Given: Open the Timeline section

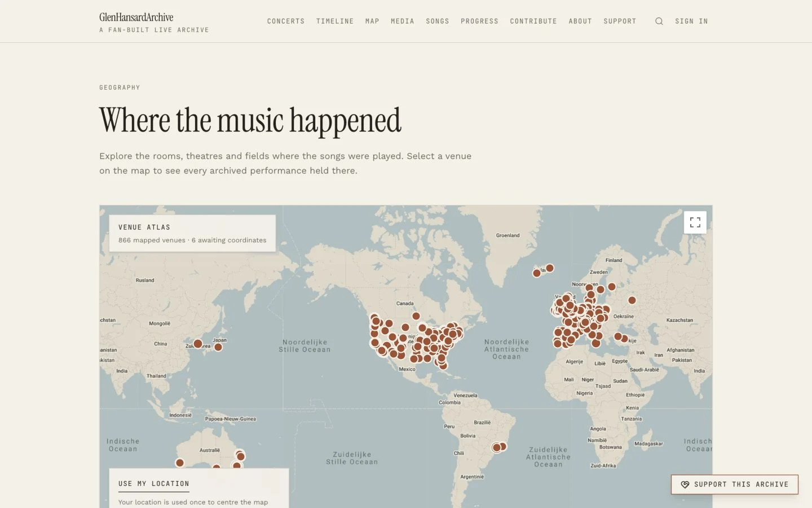Looking at the screenshot, I should pyautogui.click(x=335, y=21).
